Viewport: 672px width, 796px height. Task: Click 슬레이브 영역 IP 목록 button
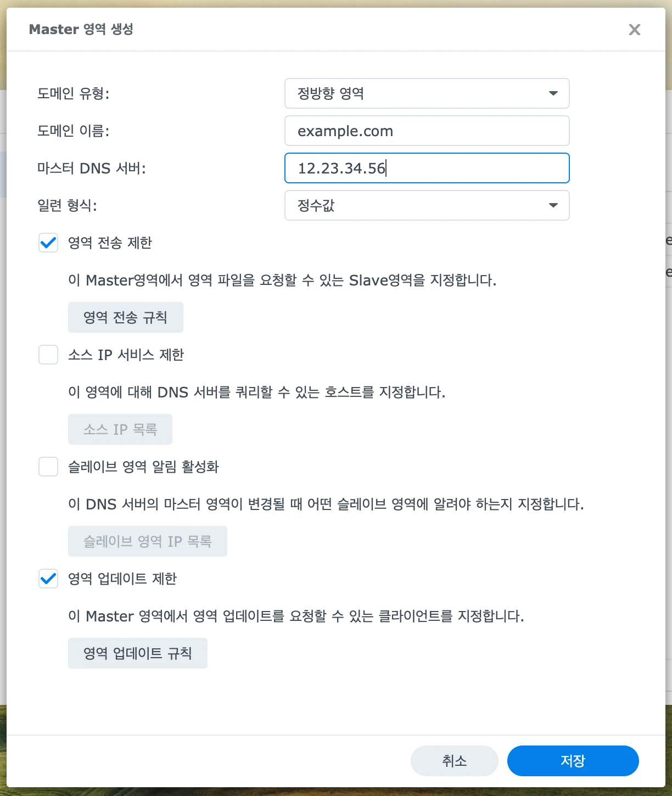pos(148,541)
